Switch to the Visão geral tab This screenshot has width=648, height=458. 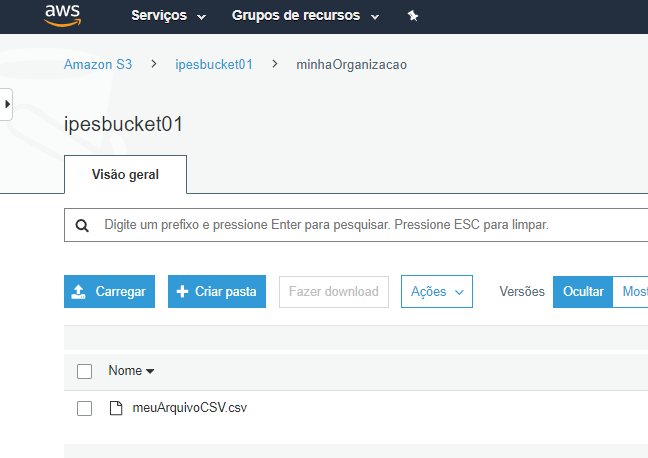click(x=125, y=174)
